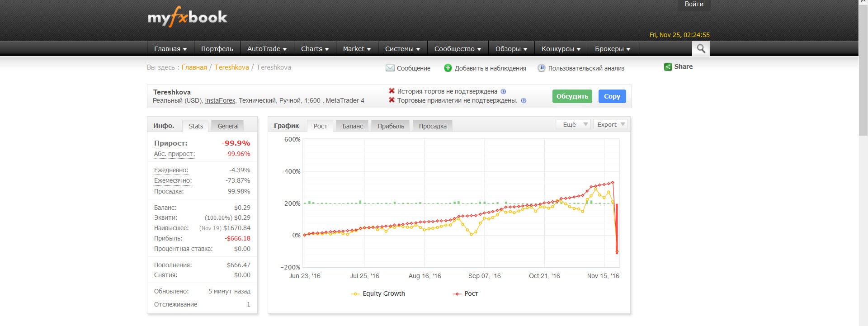Screen dimensions: 868x326
Task: Select the Баланс chart tab
Action: 353,126
